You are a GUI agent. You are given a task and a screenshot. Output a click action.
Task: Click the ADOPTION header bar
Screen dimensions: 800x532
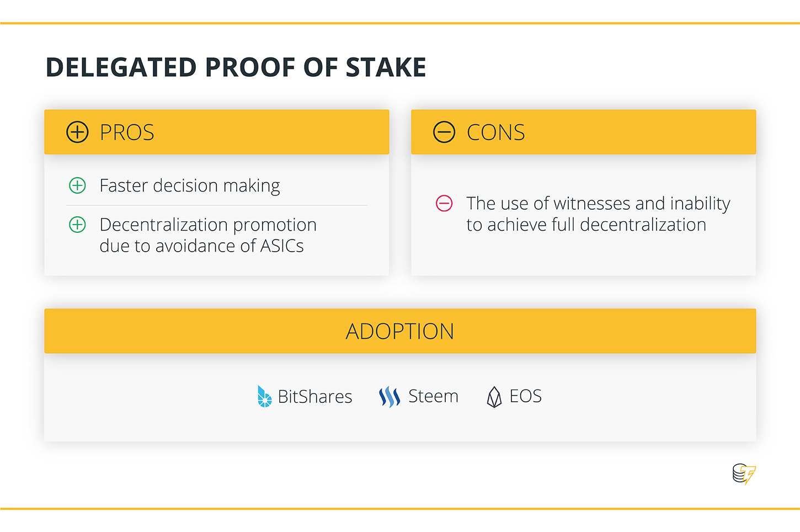click(x=400, y=331)
